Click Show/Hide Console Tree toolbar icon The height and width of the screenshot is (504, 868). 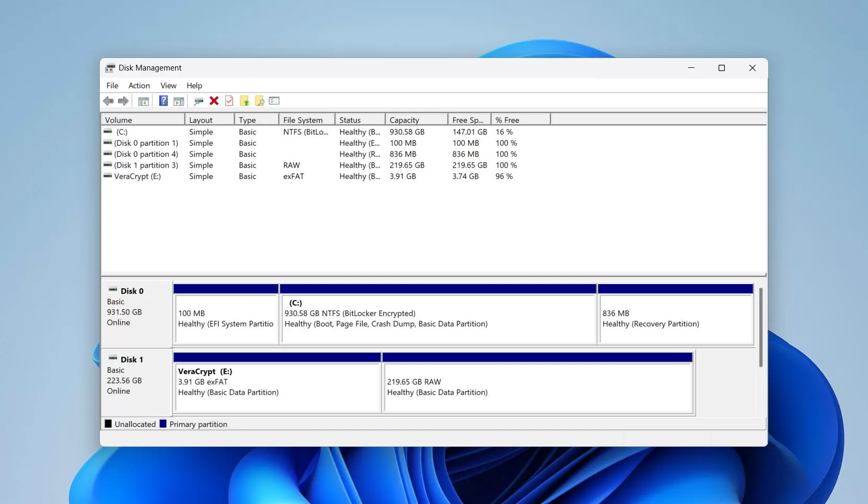tap(143, 101)
